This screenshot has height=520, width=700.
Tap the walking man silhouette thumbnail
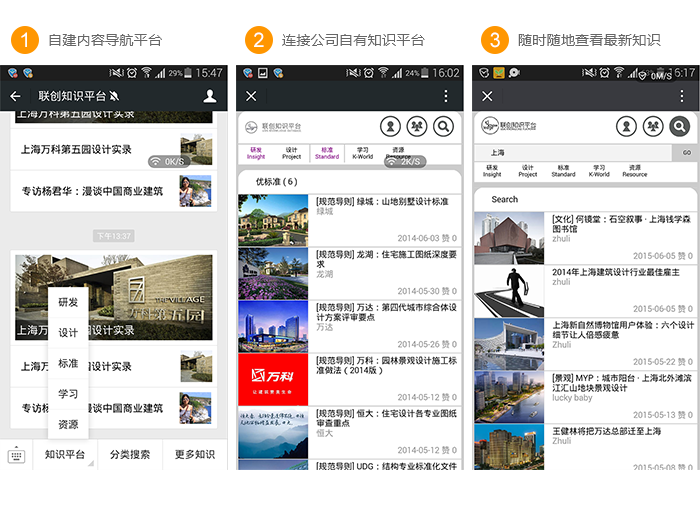pyautogui.click(x=509, y=291)
